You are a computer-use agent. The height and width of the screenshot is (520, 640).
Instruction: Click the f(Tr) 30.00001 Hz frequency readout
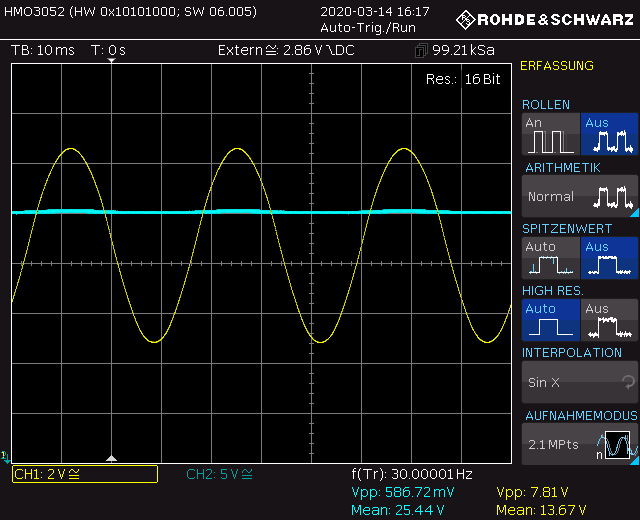point(412,474)
